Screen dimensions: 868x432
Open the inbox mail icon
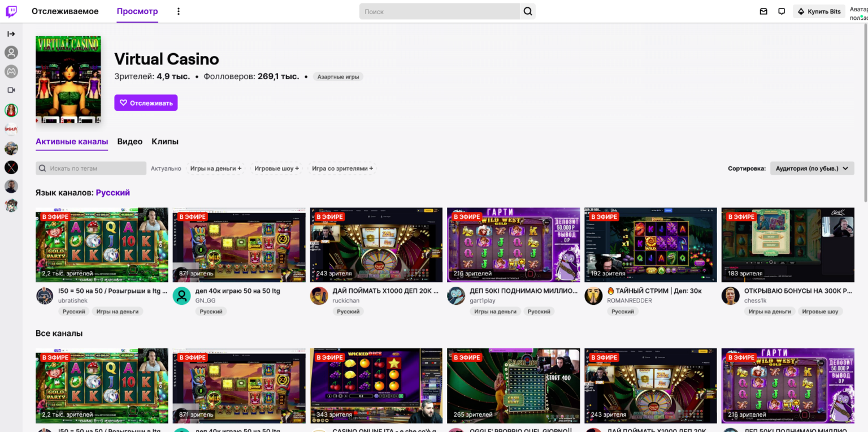pos(763,11)
